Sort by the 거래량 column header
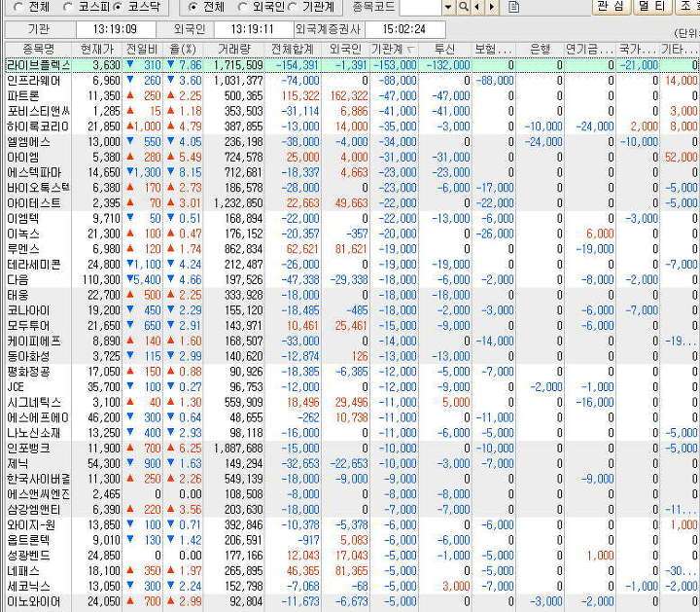 click(234, 50)
